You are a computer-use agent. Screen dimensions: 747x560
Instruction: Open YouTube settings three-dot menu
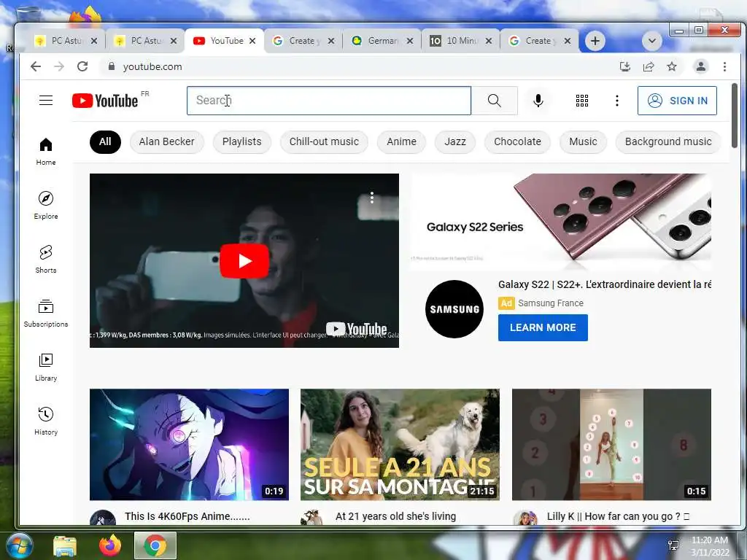[617, 101]
